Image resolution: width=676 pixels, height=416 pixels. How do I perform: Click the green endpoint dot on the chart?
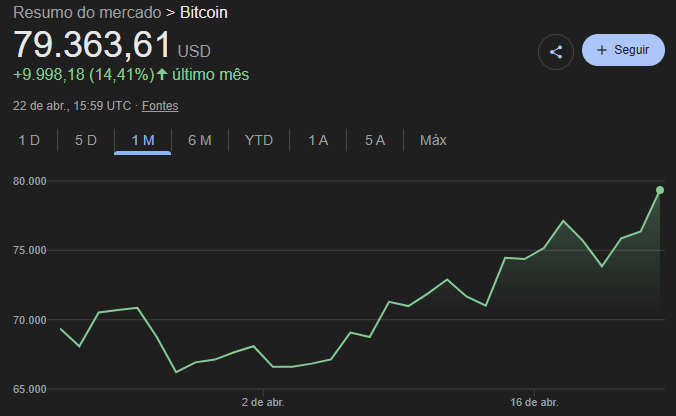coord(660,190)
